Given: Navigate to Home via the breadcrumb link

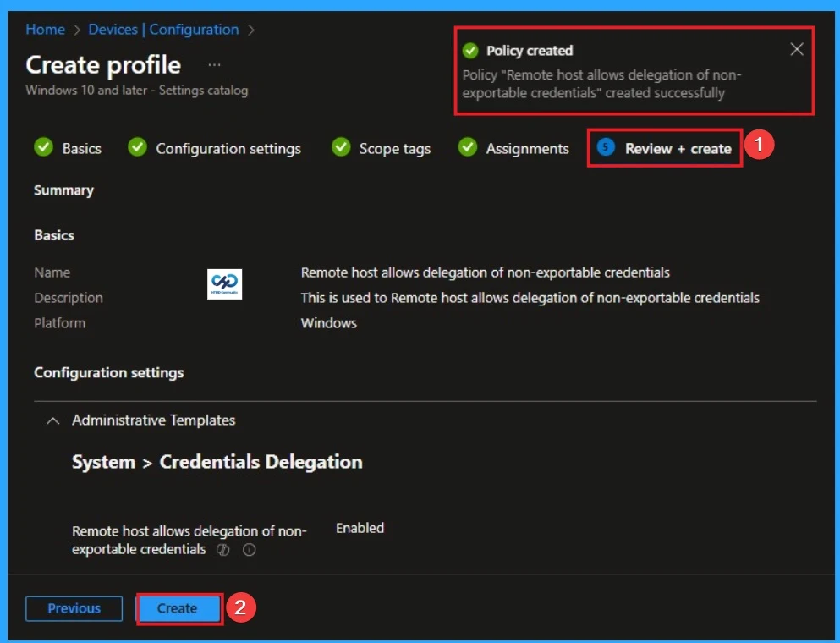Looking at the screenshot, I should pos(44,29).
